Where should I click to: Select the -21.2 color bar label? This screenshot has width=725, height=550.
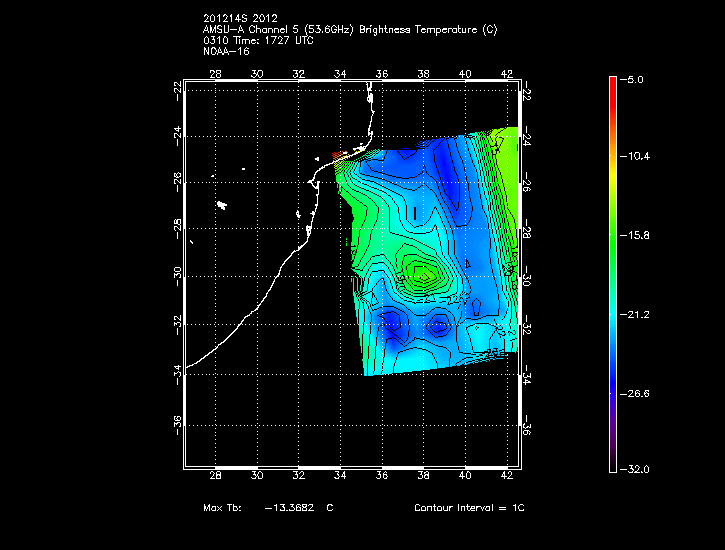(x=638, y=314)
